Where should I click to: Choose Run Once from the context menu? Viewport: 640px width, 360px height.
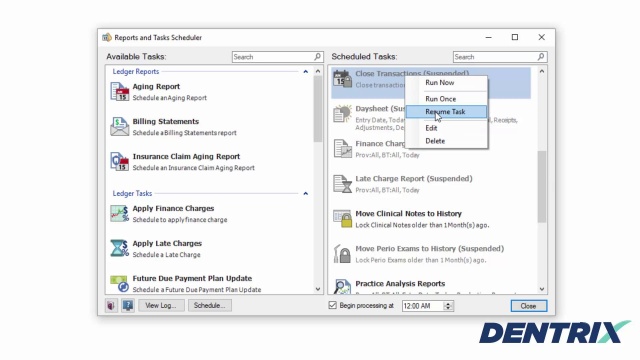coord(440,99)
